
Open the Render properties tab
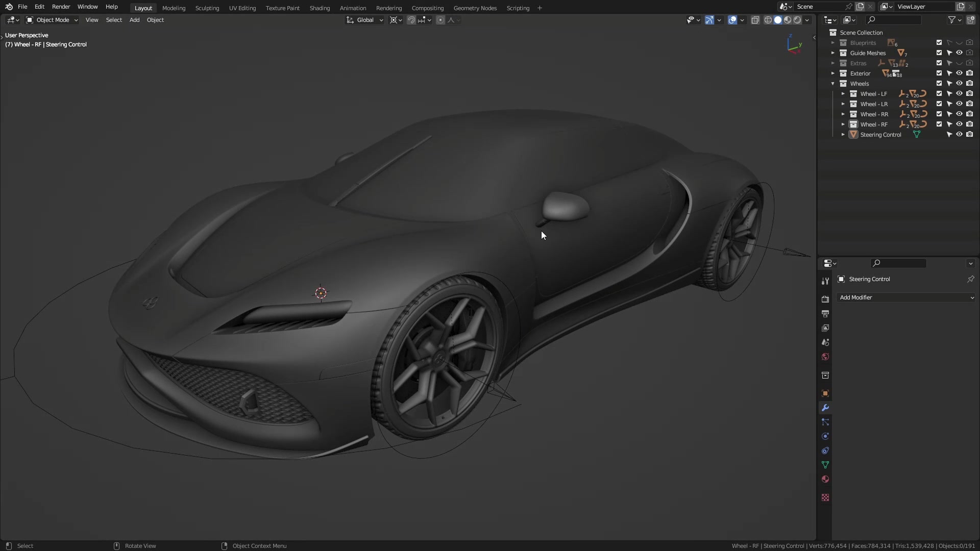tap(825, 299)
